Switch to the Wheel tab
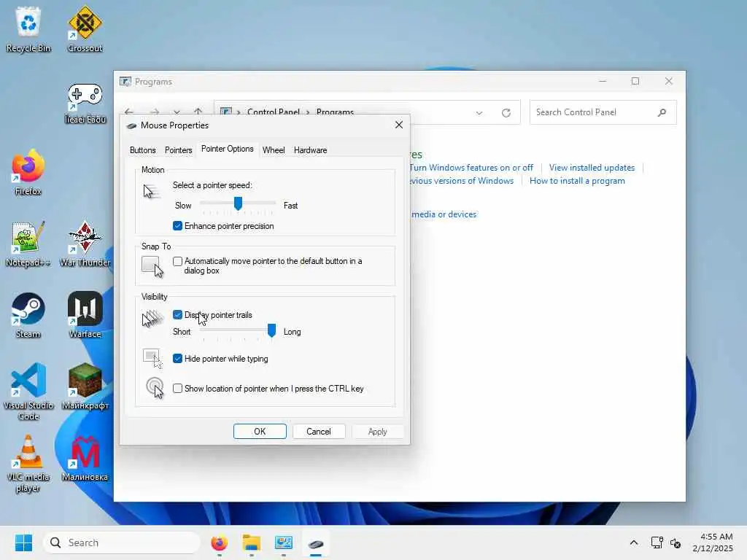The height and width of the screenshot is (560, 747). point(274,150)
